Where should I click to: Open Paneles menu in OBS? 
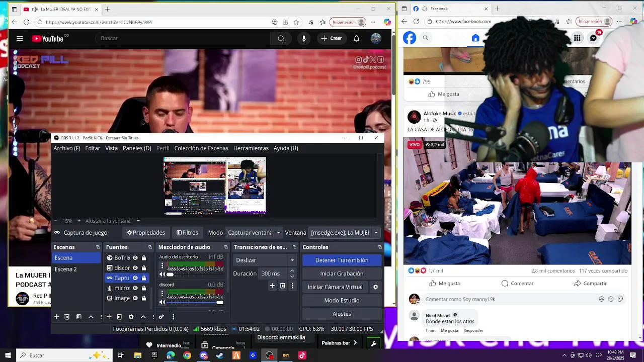click(x=137, y=148)
